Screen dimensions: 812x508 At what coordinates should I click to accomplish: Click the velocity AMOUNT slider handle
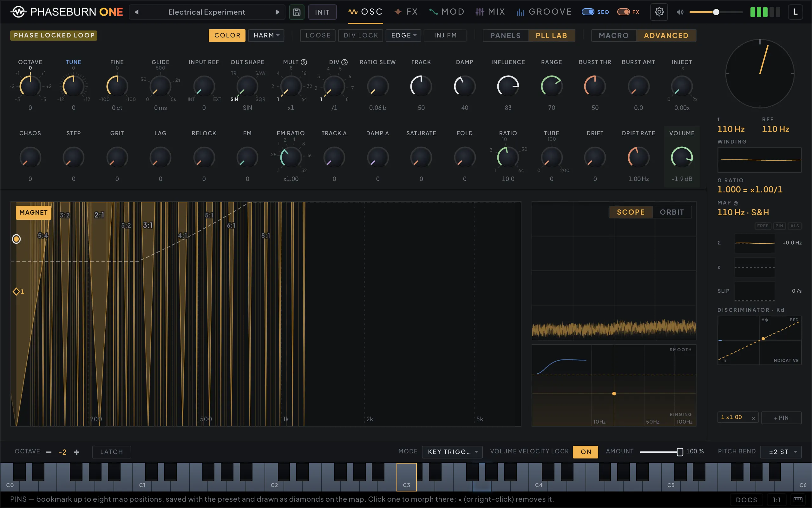[680, 452]
